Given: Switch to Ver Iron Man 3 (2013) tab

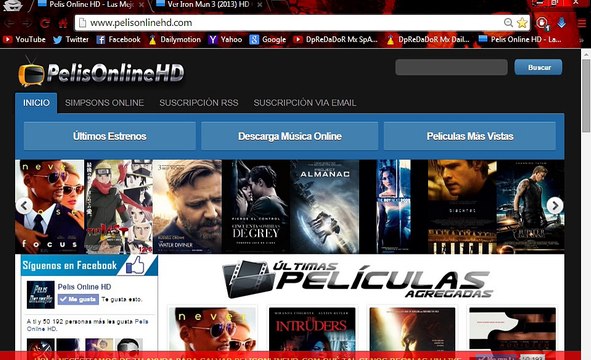Looking at the screenshot, I should [x=207, y=5].
